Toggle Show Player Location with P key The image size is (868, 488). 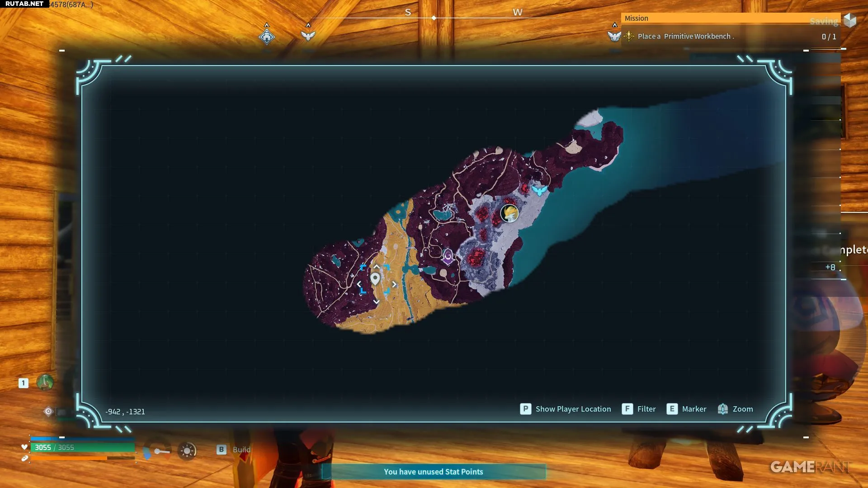[x=525, y=409]
